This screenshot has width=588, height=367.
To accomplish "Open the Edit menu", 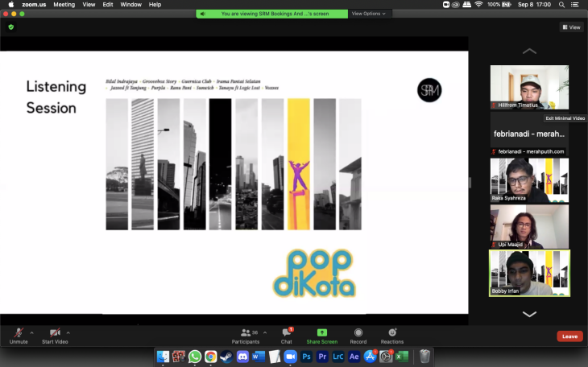I will pos(108,5).
